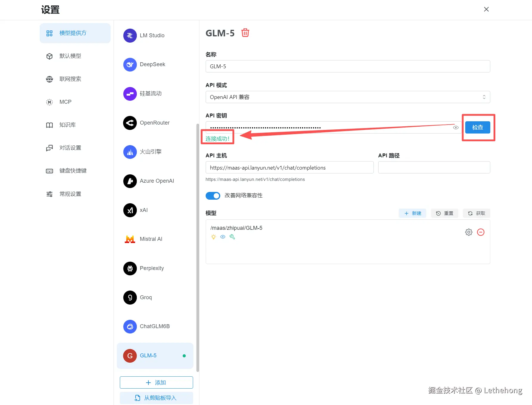
Task: Click the lightbulb reasoning capability icon
Action: coord(213,237)
